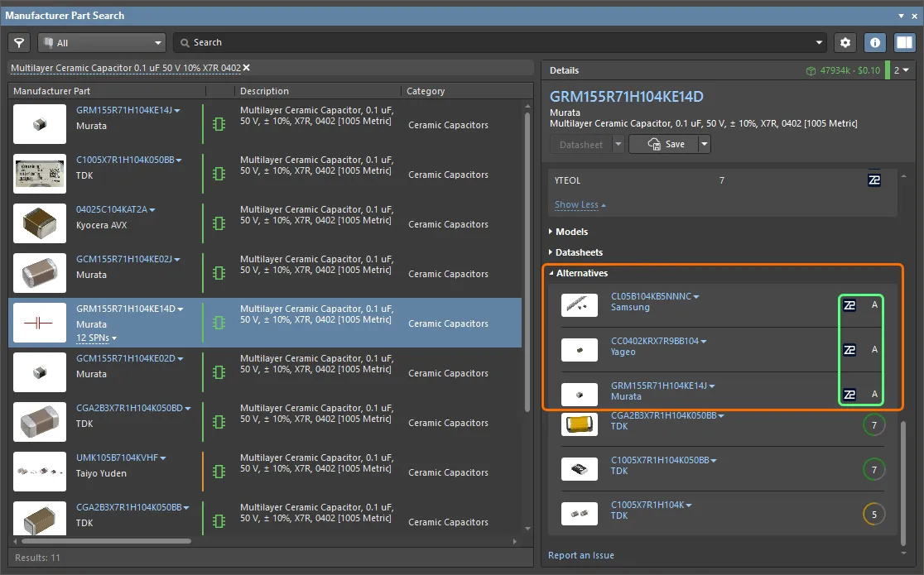Click the Z2 icon for Samsung alternative

(x=849, y=305)
